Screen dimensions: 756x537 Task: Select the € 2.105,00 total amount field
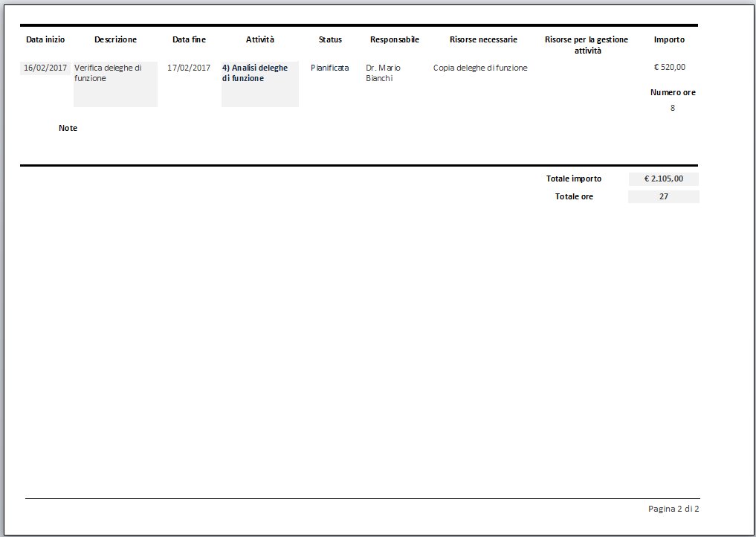(663, 179)
